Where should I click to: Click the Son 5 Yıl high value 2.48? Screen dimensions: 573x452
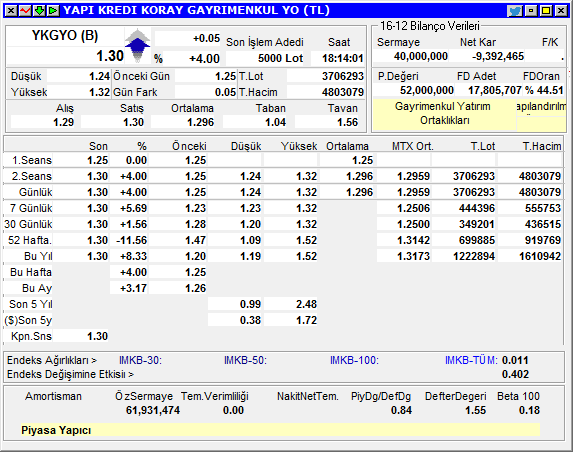coord(306,305)
